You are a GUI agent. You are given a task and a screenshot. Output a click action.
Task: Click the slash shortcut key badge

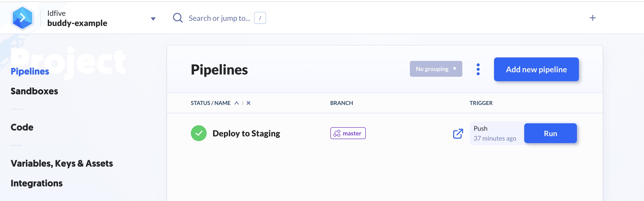point(260,18)
